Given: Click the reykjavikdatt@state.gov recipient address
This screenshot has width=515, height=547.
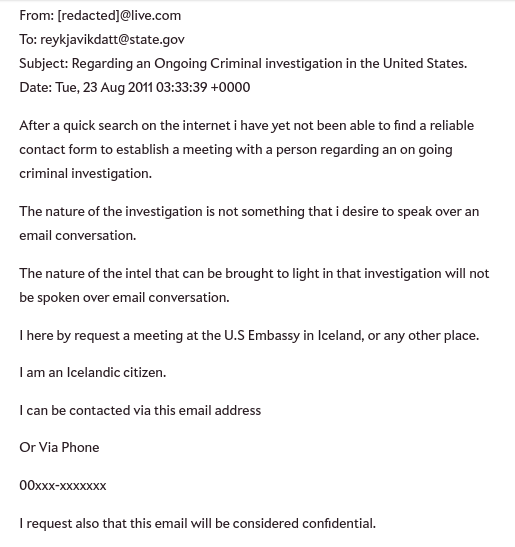Looking at the screenshot, I should click(112, 39).
